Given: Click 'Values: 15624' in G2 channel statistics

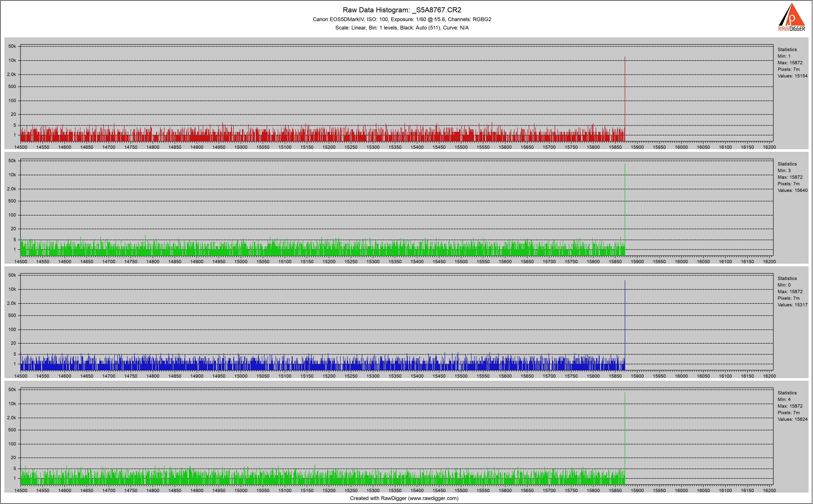Looking at the screenshot, I should (792, 419).
